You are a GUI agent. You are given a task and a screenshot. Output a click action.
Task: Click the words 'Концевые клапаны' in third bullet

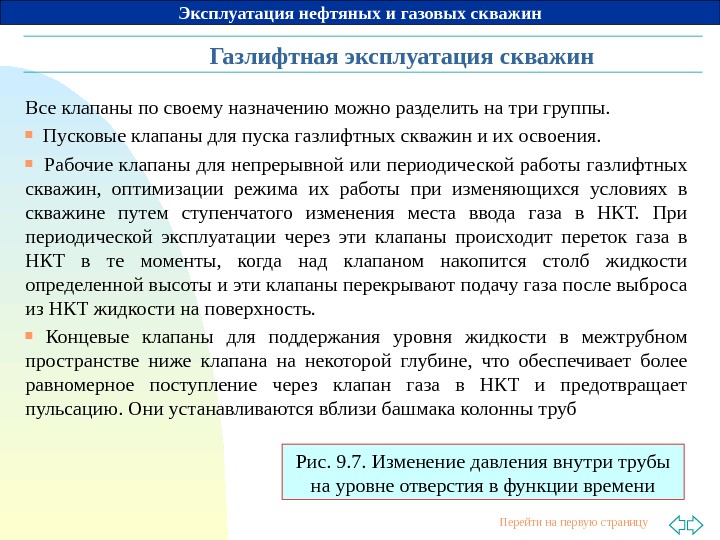pyautogui.click(x=129, y=337)
